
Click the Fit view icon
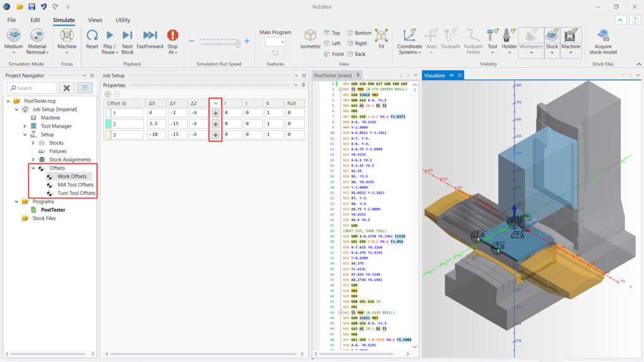[x=381, y=36]
